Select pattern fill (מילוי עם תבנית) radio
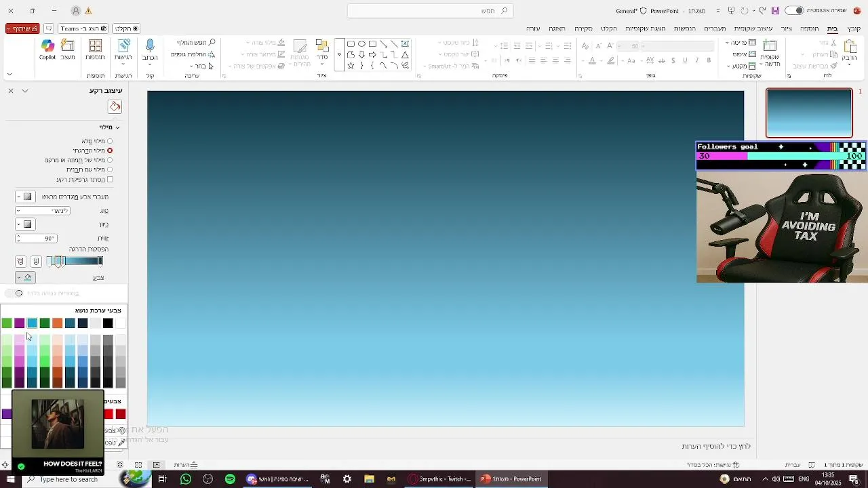Viewport: 868px width, 488px height. coord(109,169)
